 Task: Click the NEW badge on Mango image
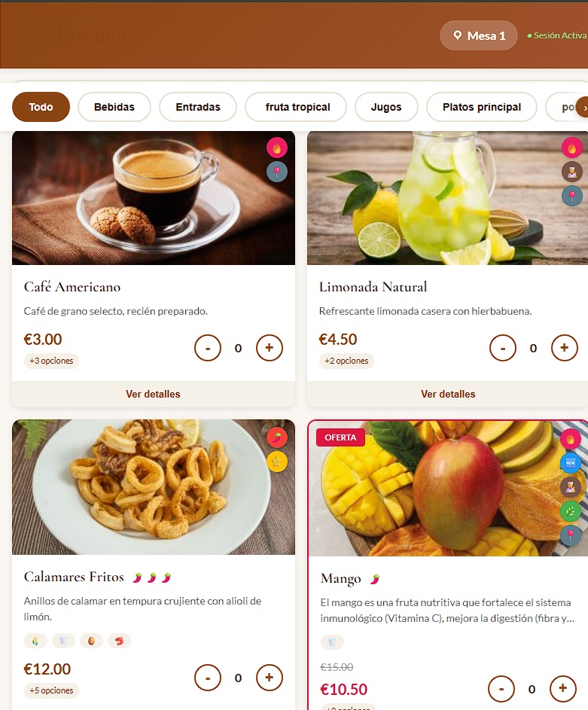(x=571, y=463)
